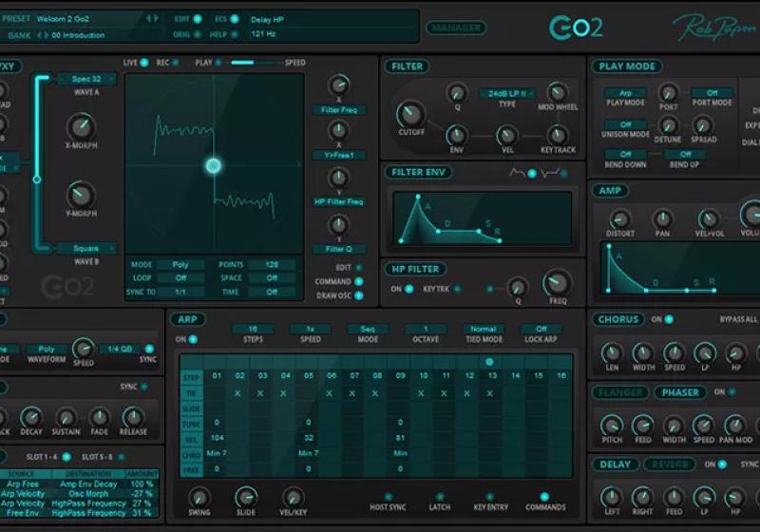Open the PORT MODE dropdown

coord(712,92)
